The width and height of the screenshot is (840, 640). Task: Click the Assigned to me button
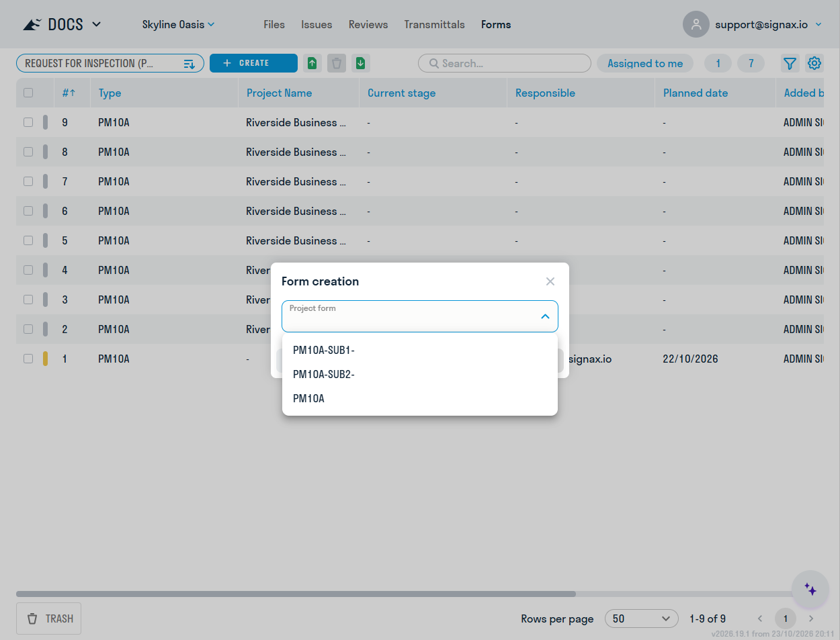coord(645,63)
